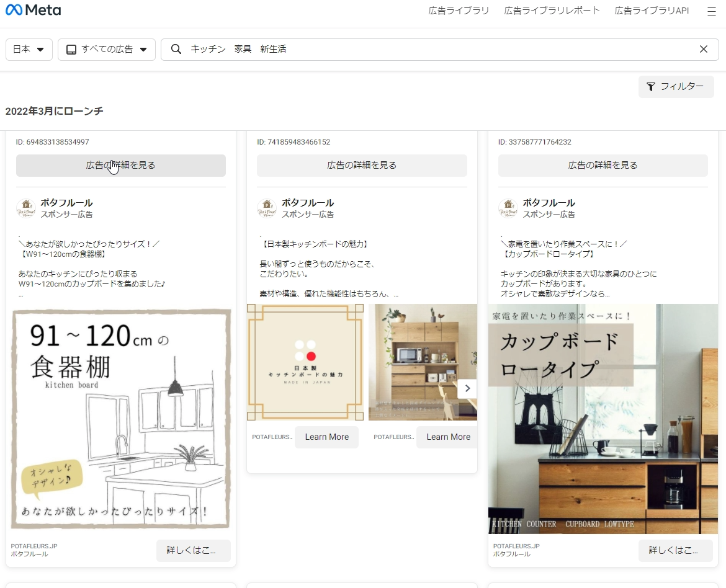Viewport: 726px width, 588px height.
Task: Open 広告ライブラリAPI menu item
Action: click(x=652, y=11)
